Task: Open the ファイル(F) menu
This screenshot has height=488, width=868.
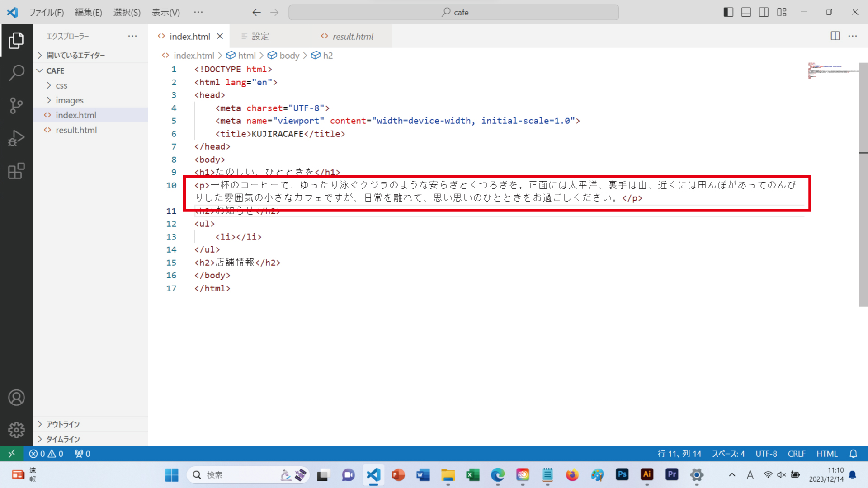Action: point(47,12)
